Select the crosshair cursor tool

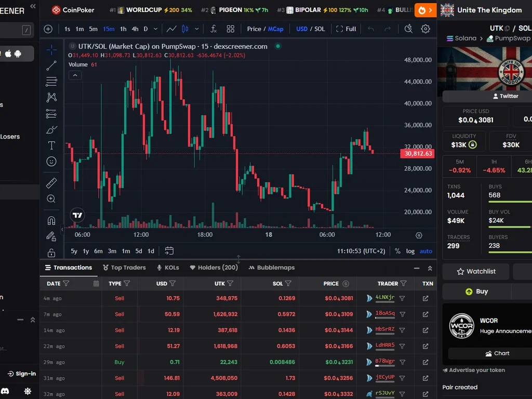click(x=51, y=50)
